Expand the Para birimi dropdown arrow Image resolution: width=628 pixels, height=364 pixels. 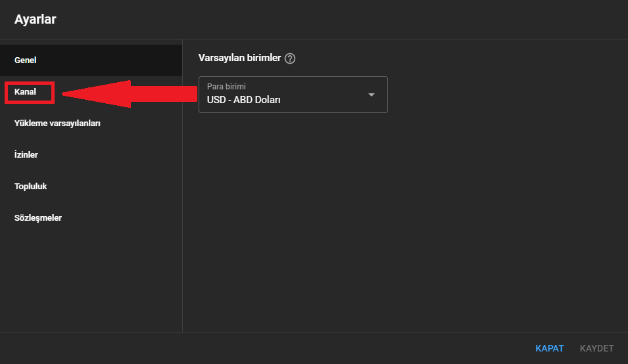(x=372, y=95)
